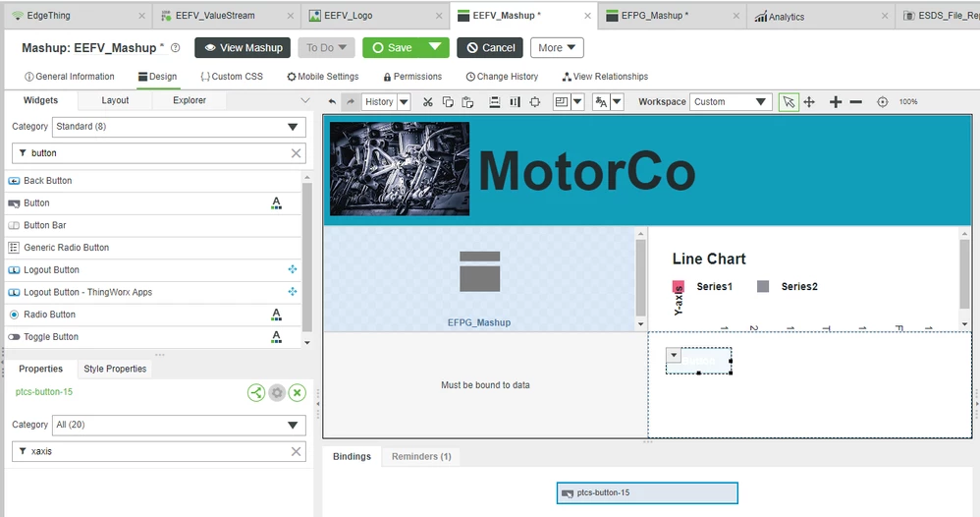Select the Button Bar widget

click(153, 225)
